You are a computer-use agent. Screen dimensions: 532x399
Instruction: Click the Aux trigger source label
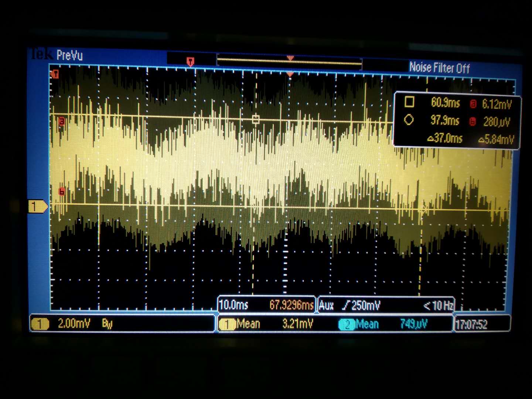[x=326, y=306]
